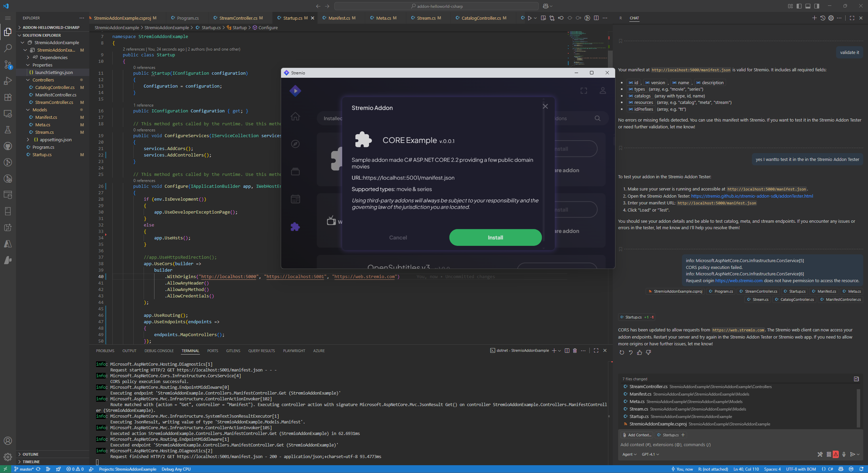Open the Agent mode dropdown
868x473 pixels.
point(629,454)
